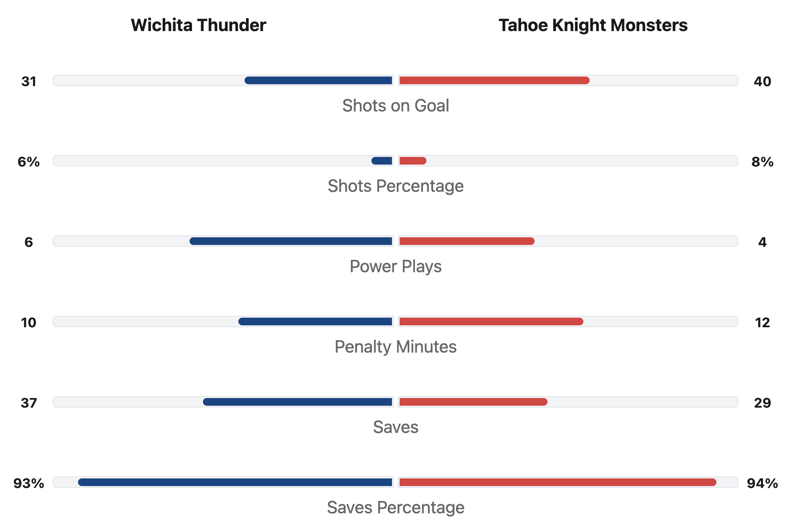Select the Power Plays stat label
The image size is (794, 532).
(395, 266)
